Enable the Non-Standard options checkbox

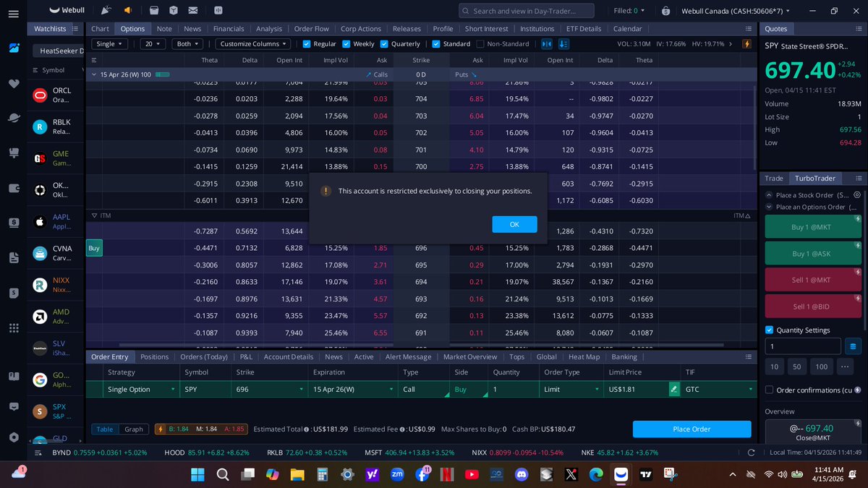click(480, 43)
